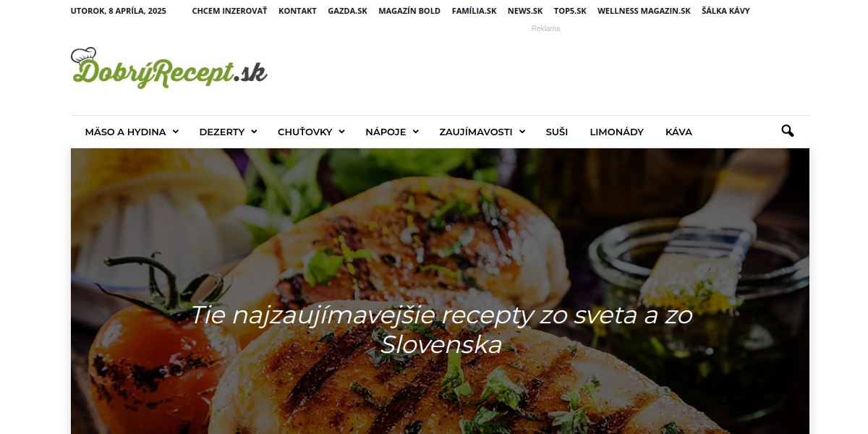
Task: Click the grilled chicken hero banner image
Action: 440,291
